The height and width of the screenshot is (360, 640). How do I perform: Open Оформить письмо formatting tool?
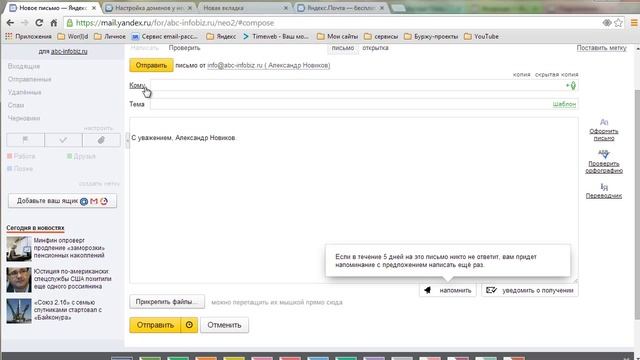[604, 130]
